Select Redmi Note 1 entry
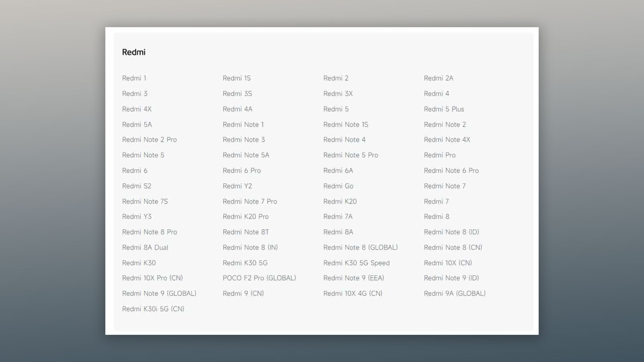The width and height of the screenshot is (644, 362). (243, 124)
